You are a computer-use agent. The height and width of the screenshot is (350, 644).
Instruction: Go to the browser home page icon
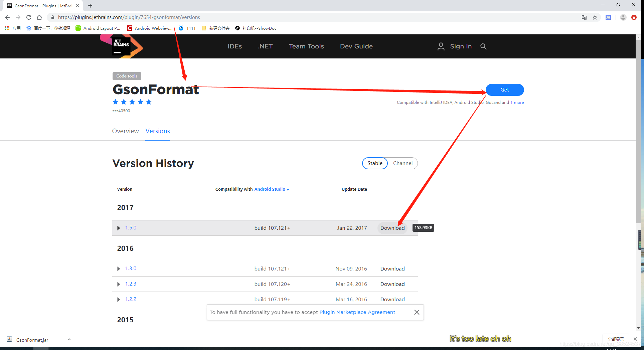tap(39, 17)
